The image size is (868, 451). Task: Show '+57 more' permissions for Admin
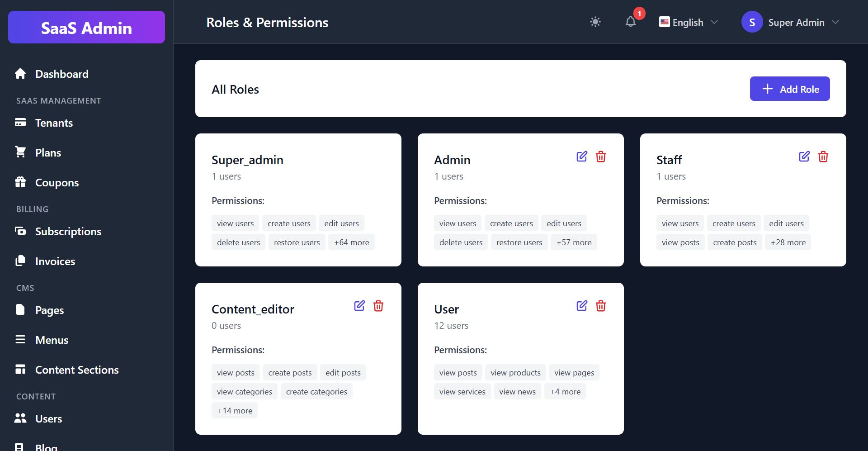point(574,242)
